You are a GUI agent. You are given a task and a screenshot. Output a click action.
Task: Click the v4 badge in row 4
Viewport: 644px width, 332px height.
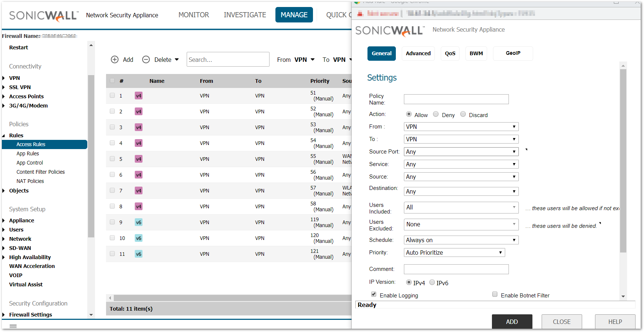pyautogui.click(x=138, y=143)
